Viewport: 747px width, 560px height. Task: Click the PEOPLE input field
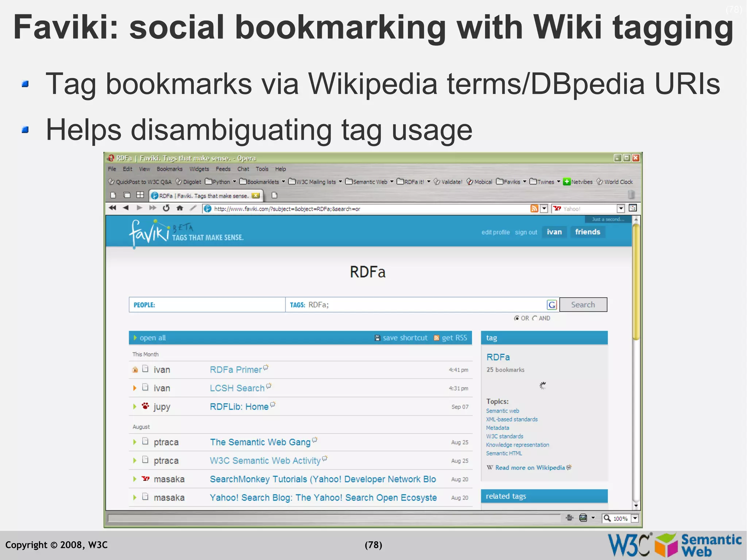[x=219, y=305]
